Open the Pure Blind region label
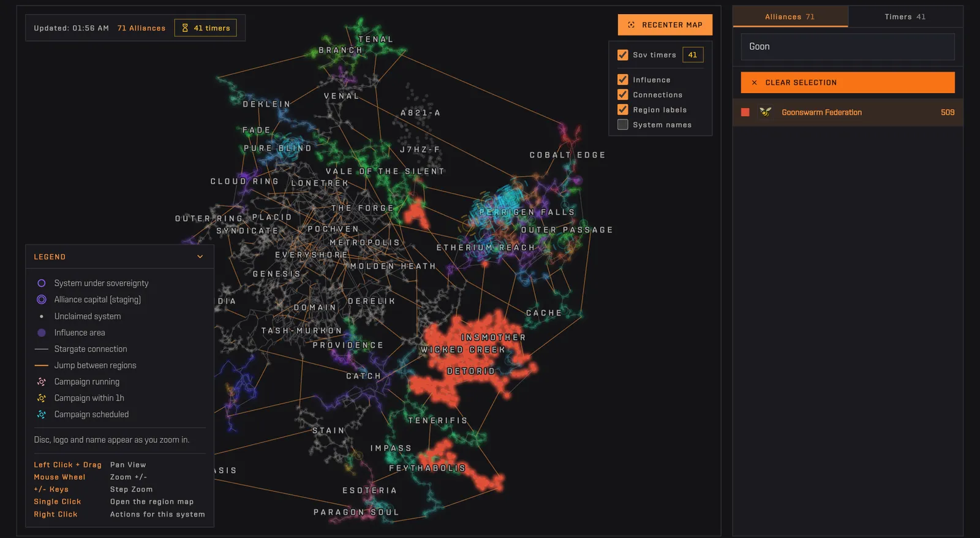Viewport: 980px width, 538px height. click(278, 148)
